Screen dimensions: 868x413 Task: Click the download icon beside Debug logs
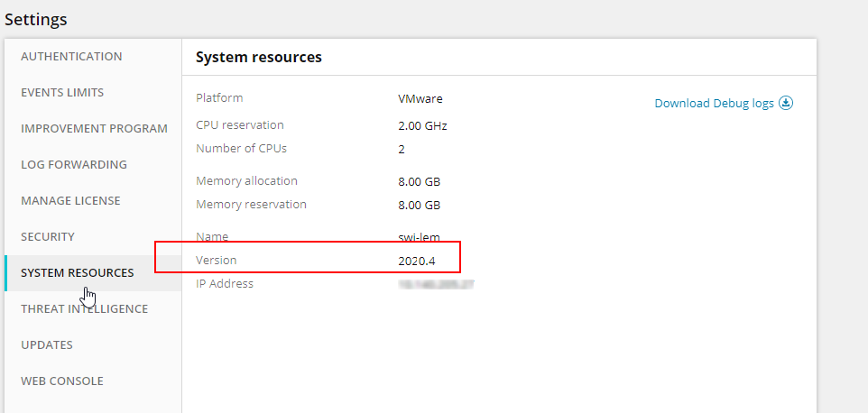tap(786, 103)
